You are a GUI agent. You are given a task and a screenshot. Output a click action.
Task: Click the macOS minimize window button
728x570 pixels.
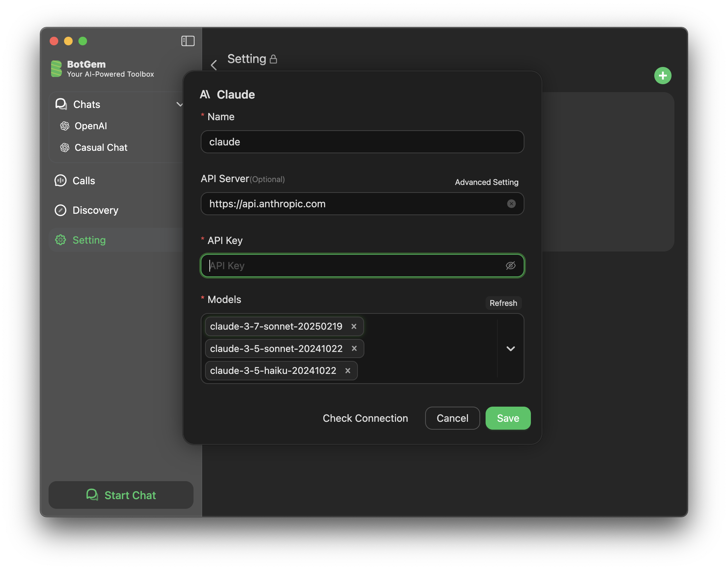68,41
